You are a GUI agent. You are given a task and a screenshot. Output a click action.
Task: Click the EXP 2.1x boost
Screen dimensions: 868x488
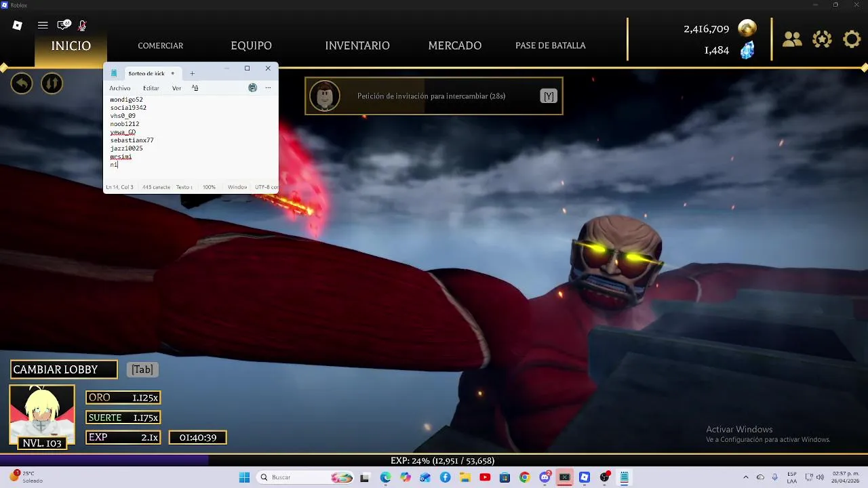123,437
